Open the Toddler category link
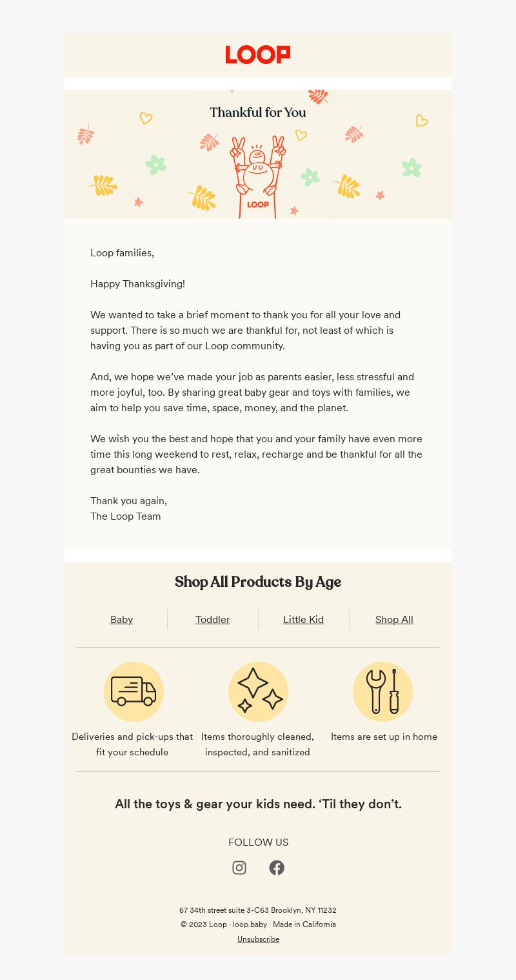The width and height of the screenshot is (516, 980). point(213,620)
